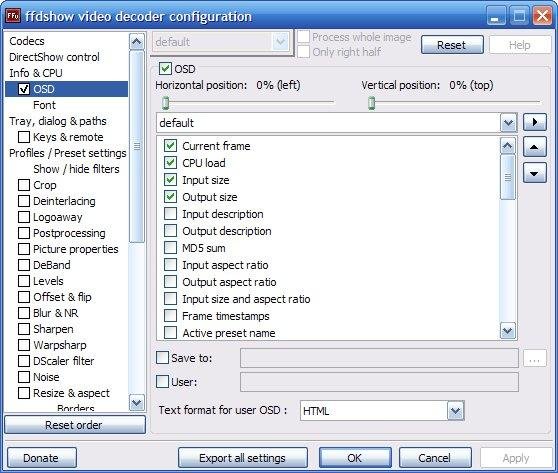
Task: Click the OSD items list scroll up arrow
Action: (x=507, y=146)
